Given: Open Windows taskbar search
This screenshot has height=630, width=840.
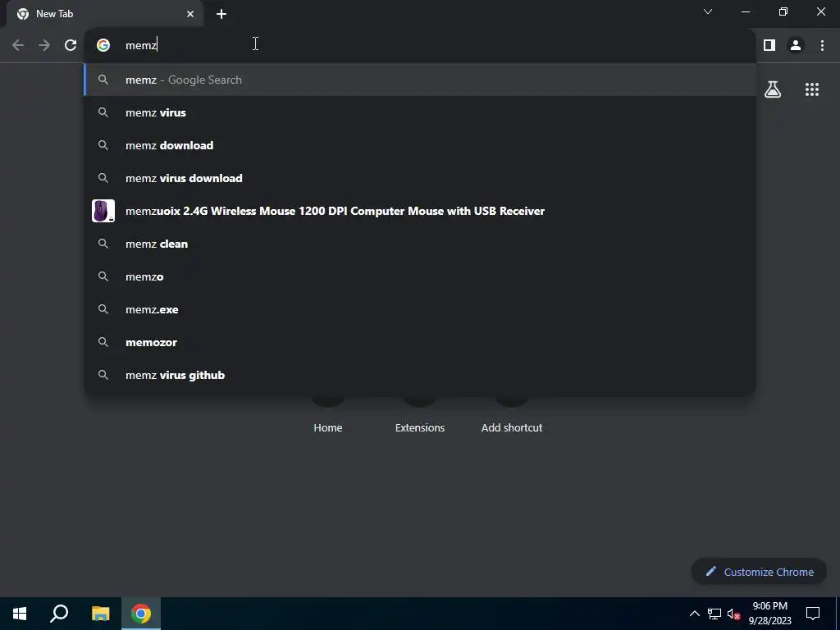Looking at the screenshot, I should [x=59, y=614].
